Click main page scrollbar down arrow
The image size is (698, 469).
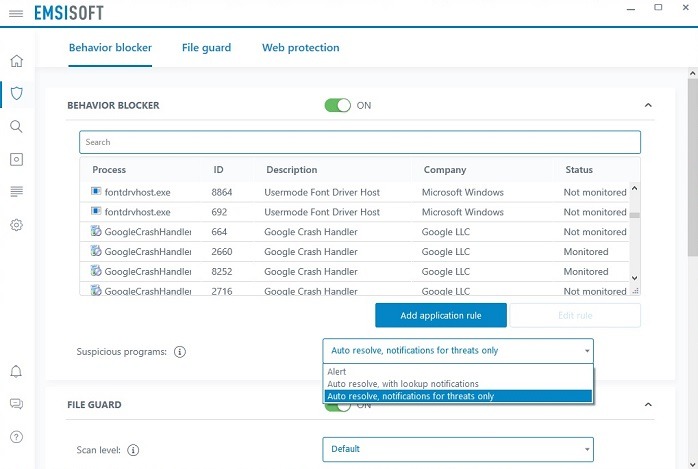tap(692, 465)
